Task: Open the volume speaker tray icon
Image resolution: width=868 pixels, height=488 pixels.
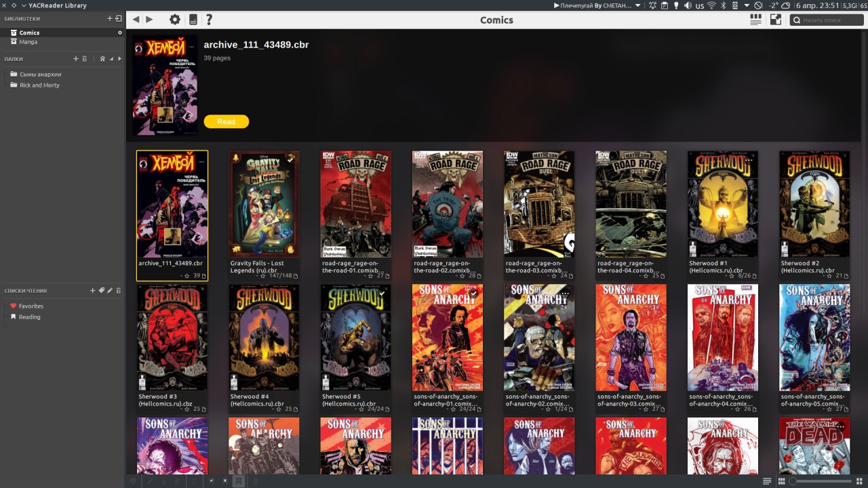Action: pos(688,5)
